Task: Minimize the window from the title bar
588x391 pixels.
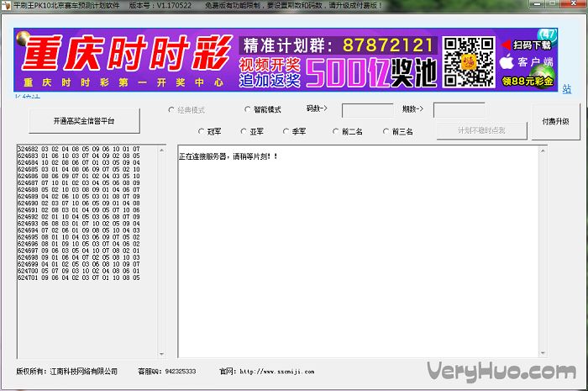Action: click(x=538, y=3)
